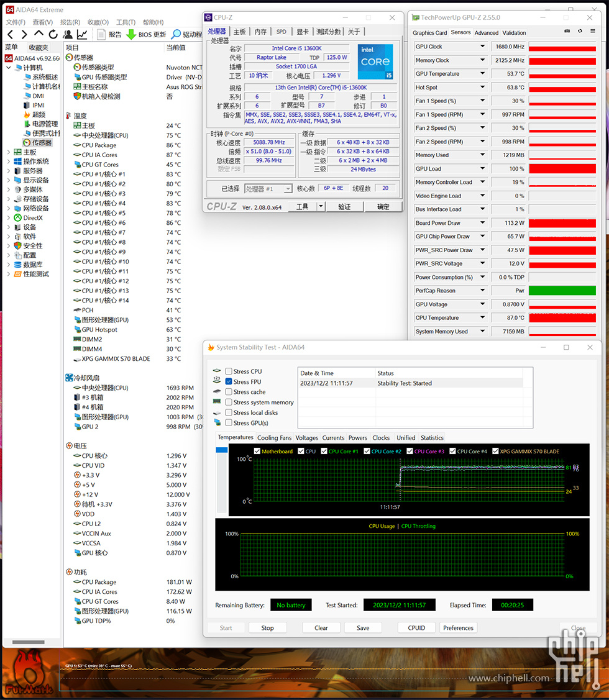Click the Save button in System Stability Test
The height and width of the screenshot is (700, 609).
[x=363, y=628]
